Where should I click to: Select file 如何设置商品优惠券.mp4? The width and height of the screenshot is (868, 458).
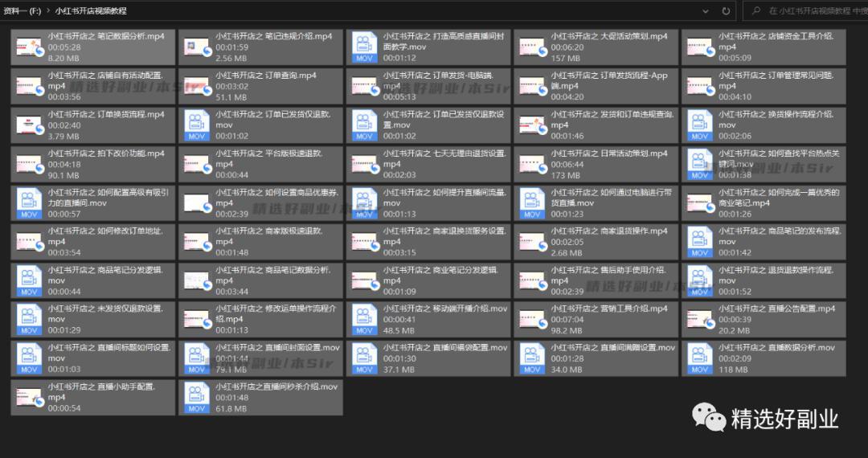(260, 203)
